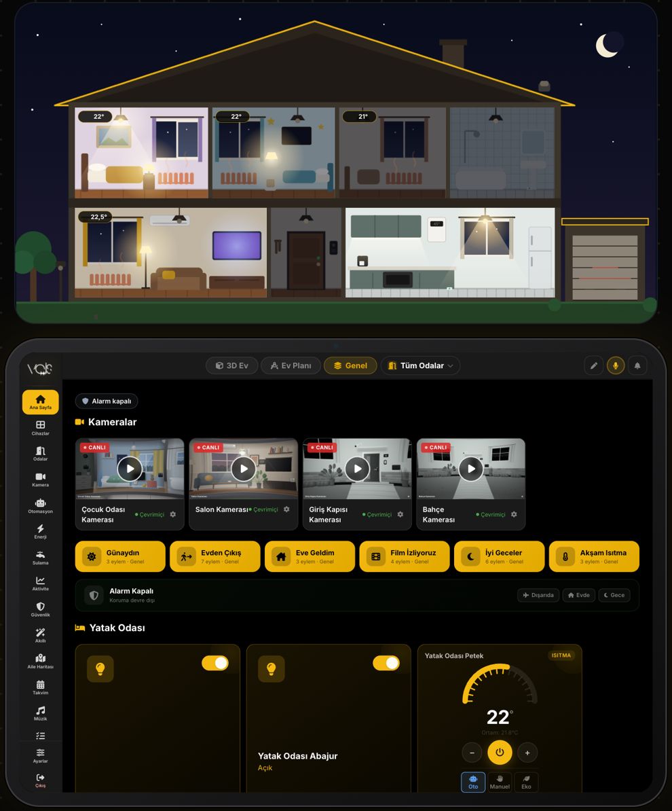Viewport: 672px width, 811px height.
Task: Decrease thermostat temperature with minus
Action: [x=472, y=753]
